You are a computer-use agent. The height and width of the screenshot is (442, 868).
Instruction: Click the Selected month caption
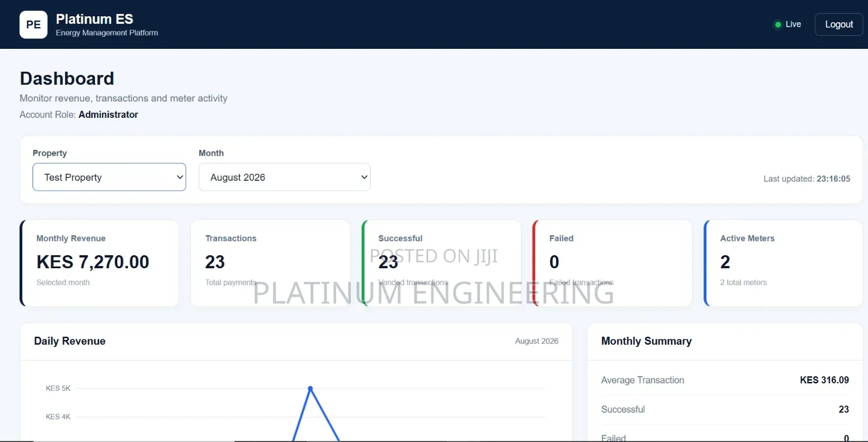tap(63, 282)
